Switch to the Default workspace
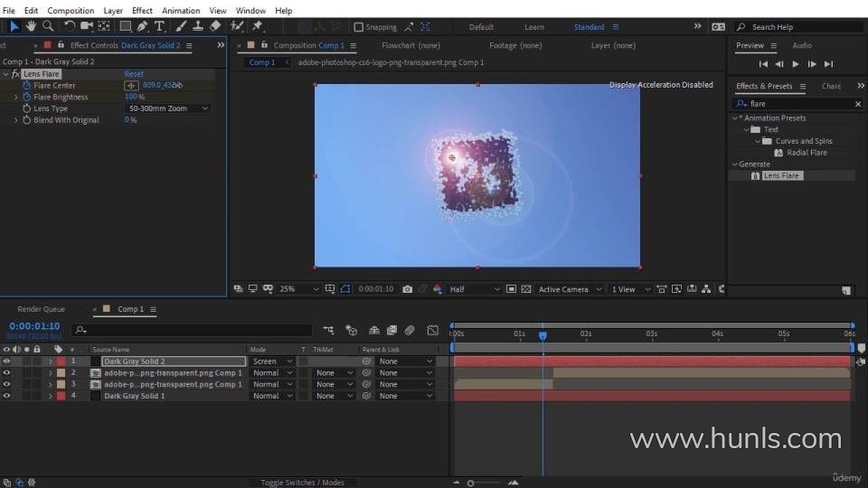Image resolution: width=868 pixels, height=488 pixels. (x=480, y=26)
